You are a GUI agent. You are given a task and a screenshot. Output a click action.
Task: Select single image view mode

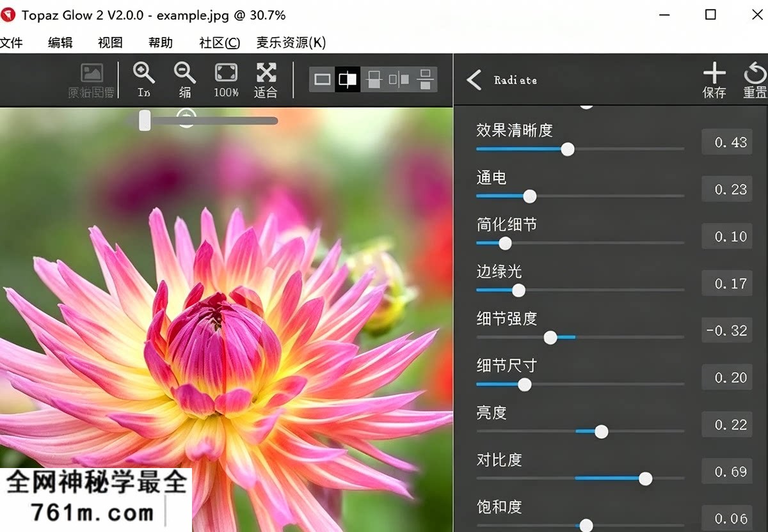pyautogui.click(x=323, y=80)
